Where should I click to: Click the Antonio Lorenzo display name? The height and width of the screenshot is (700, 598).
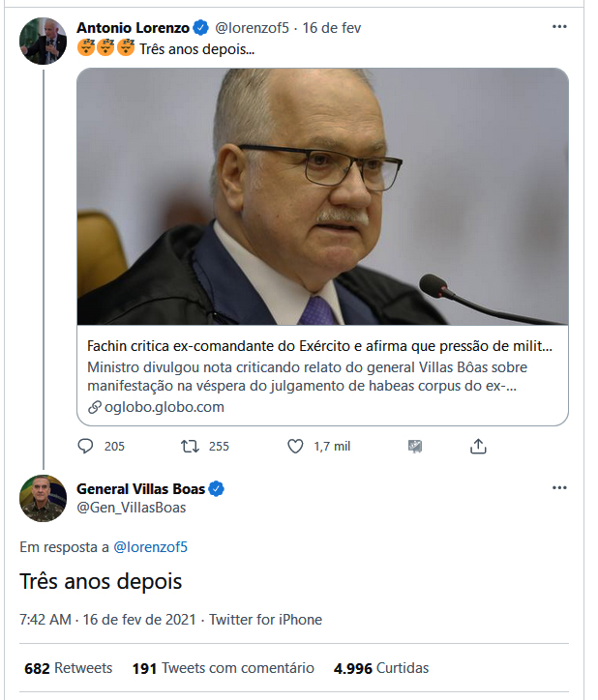(131, 27)
